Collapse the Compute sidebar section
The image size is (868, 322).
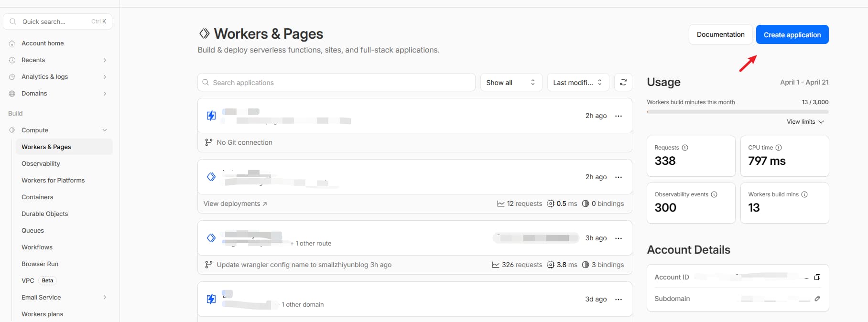tap(105, 130)
